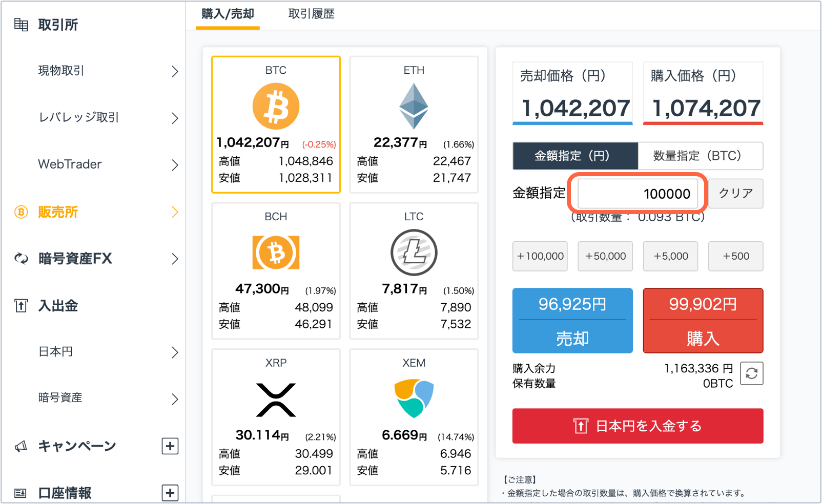Go to レバレッジ取引 menu item
Image resolution: width=822 pixels, height=504 pixels.
(x=78, y=118)
